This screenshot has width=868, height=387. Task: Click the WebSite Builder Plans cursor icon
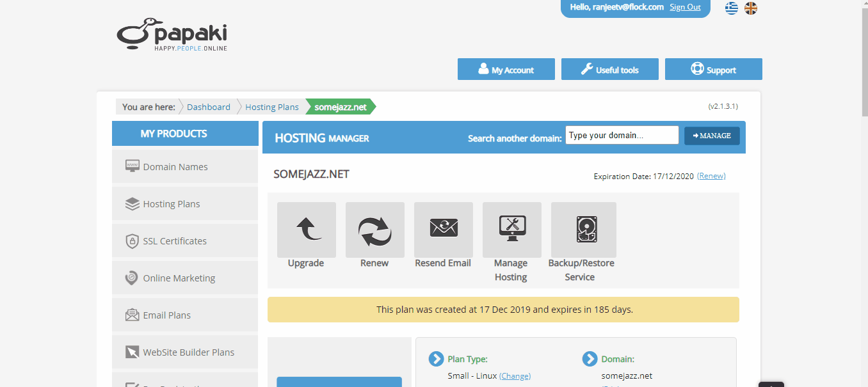pos(133,352)
